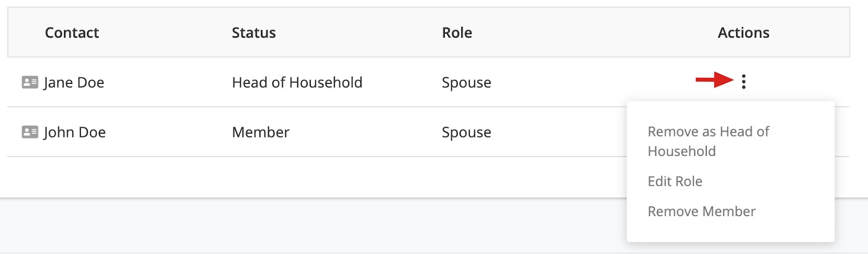Open the three-dot actions menu for Jane Doe
The height and width of the screenshot is (254, 868).
pyautogui.click(x=743, y=82)
